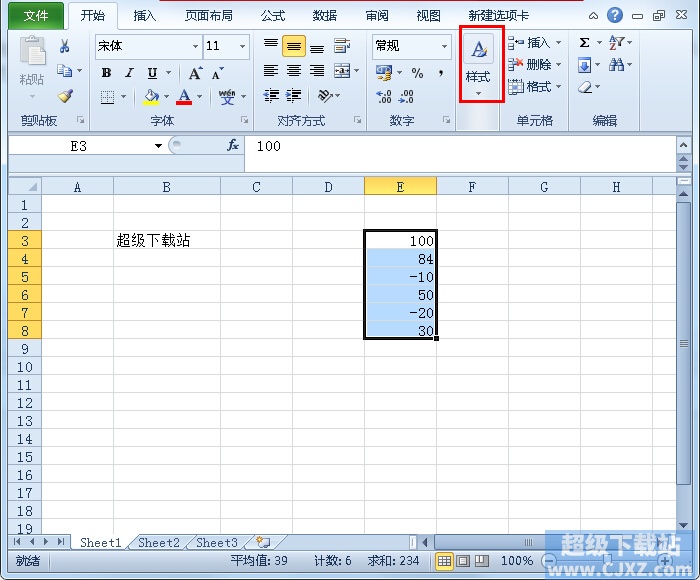Click the Clear eraser icon
Screen dimensions: 700x580
(585, 87)
